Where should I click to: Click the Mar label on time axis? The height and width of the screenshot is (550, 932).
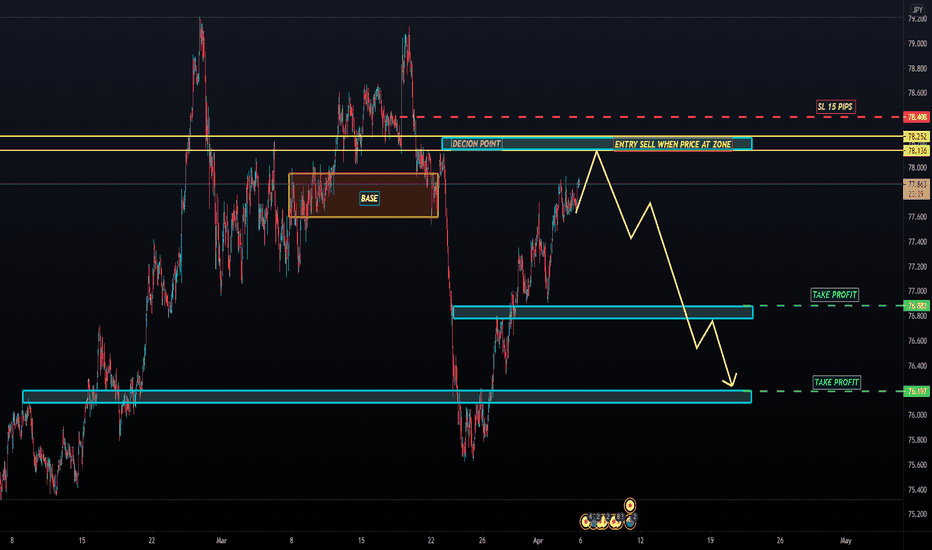(221, 541)
